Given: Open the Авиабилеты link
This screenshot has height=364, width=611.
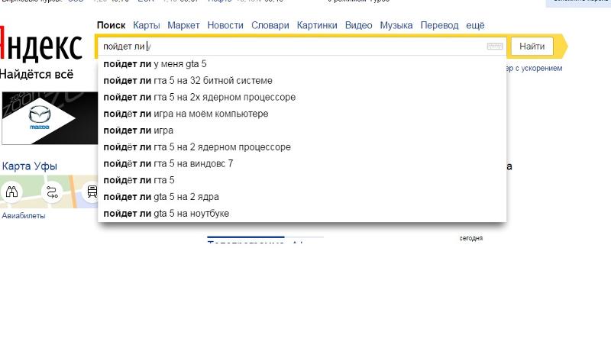Looking at the screenshot, I should click(24, 216).
